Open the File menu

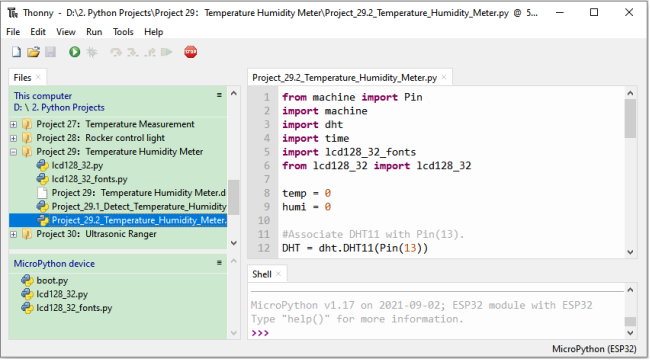[x=13, y=32]
